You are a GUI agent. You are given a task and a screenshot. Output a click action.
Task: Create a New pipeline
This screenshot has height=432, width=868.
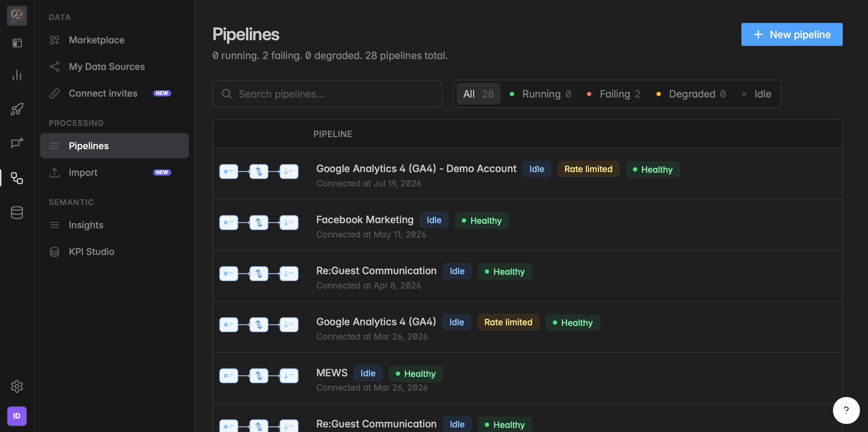pos(792,34)
